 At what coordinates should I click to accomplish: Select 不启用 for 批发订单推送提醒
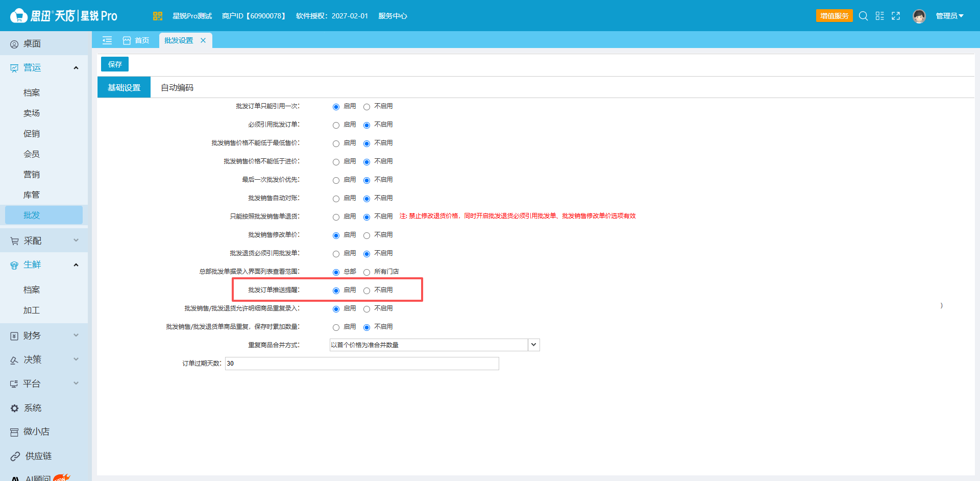pyautogui.click(x=366, y=291)
